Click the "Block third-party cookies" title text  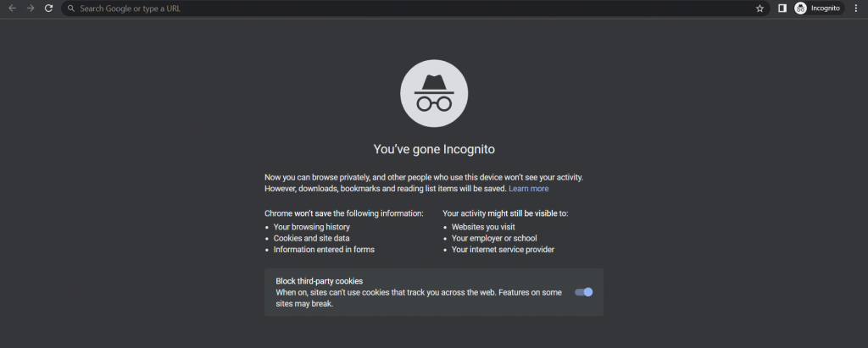[319, 281]
